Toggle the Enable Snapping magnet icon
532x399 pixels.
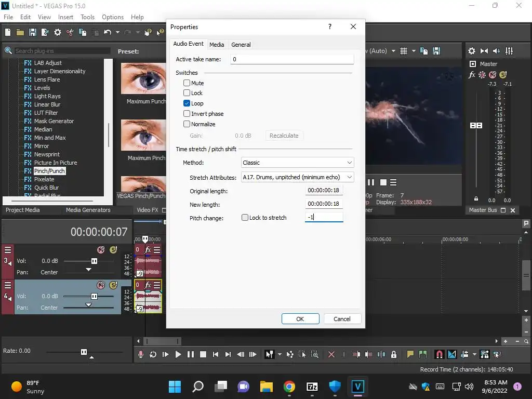pos(439,354)
